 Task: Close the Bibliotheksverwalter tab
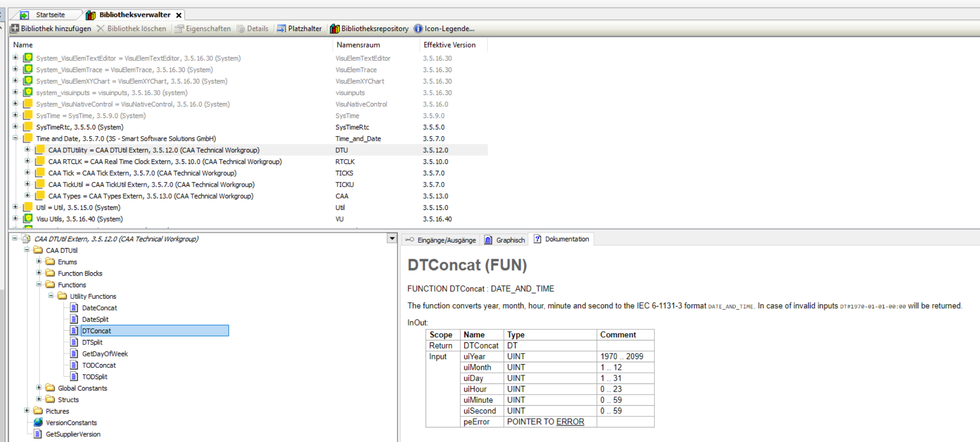point(178,15)
